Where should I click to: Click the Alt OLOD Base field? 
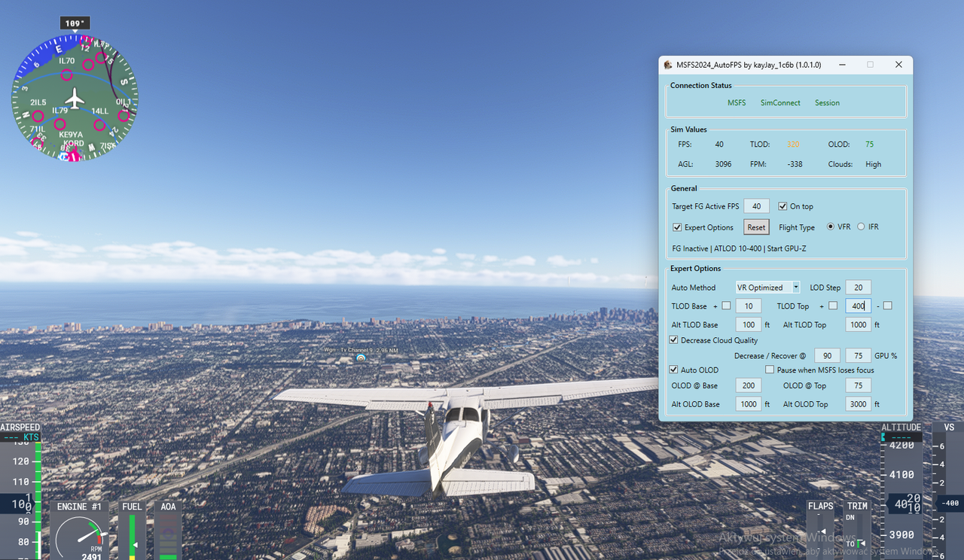(x=749, y=404)
